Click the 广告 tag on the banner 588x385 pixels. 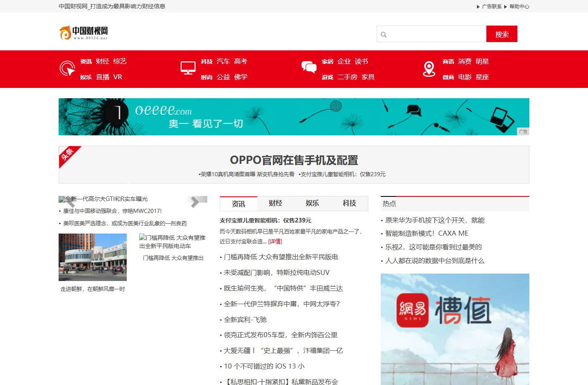coord(523,132)
